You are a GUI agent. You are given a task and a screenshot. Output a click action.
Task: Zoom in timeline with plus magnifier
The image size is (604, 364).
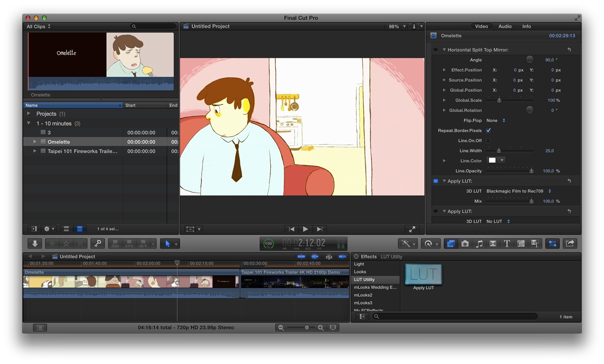point(321,328)
